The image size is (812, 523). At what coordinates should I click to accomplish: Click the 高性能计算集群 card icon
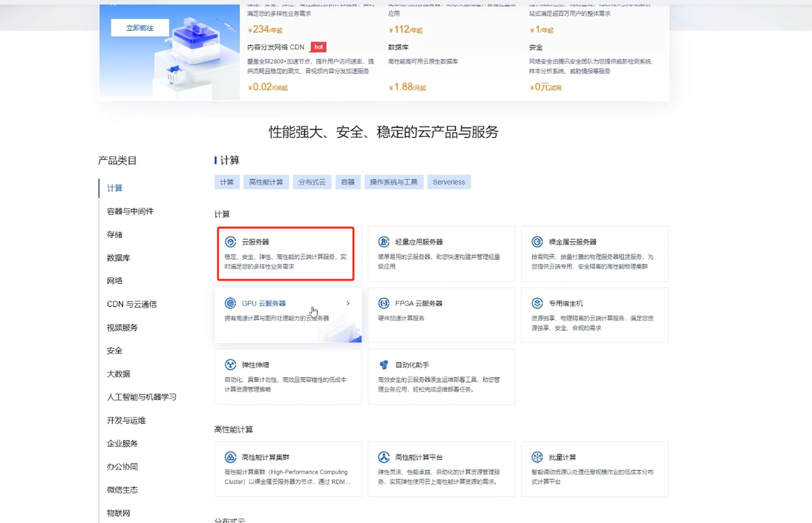click(230, 457)
